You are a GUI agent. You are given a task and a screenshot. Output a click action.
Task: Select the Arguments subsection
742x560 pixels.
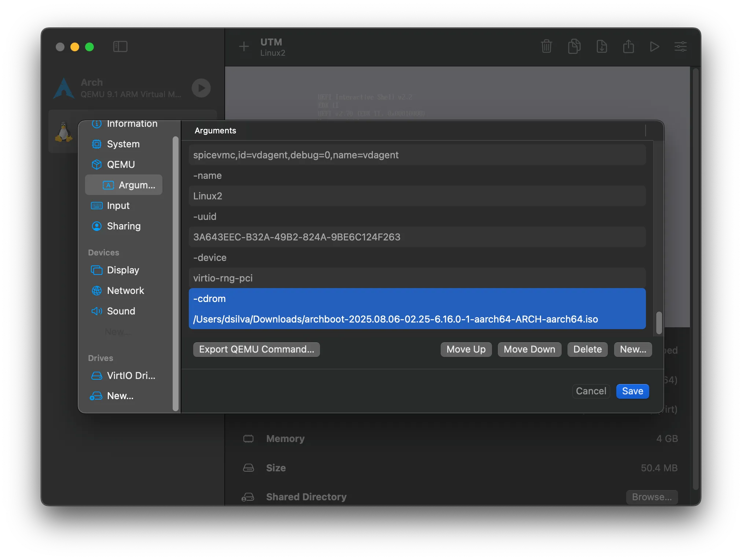coord(124,185)
